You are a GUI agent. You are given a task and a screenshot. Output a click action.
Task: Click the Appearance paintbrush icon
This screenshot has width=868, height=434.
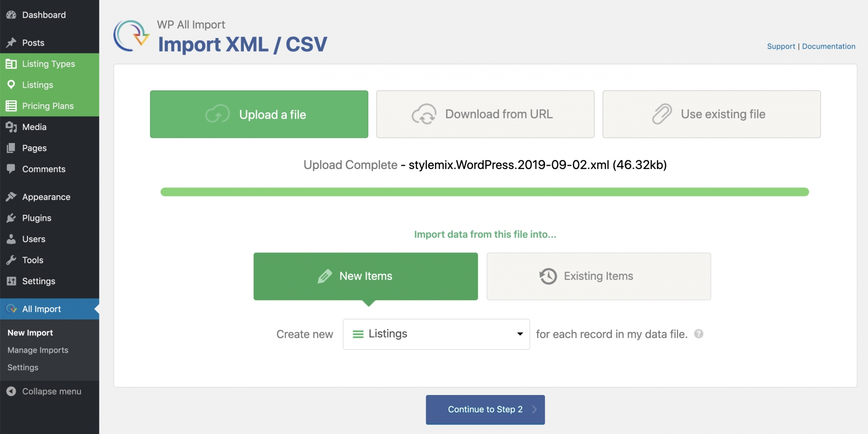coord(11,197)
